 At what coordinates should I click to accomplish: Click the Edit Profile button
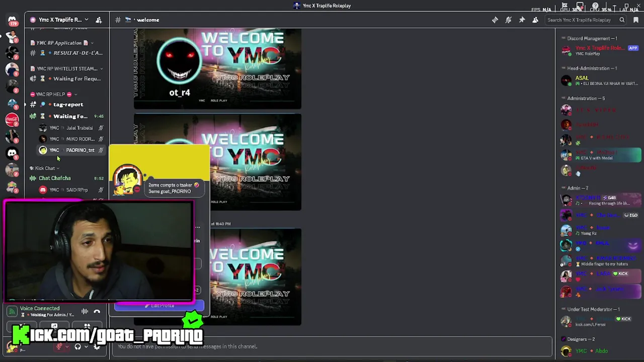coord(159,306)
